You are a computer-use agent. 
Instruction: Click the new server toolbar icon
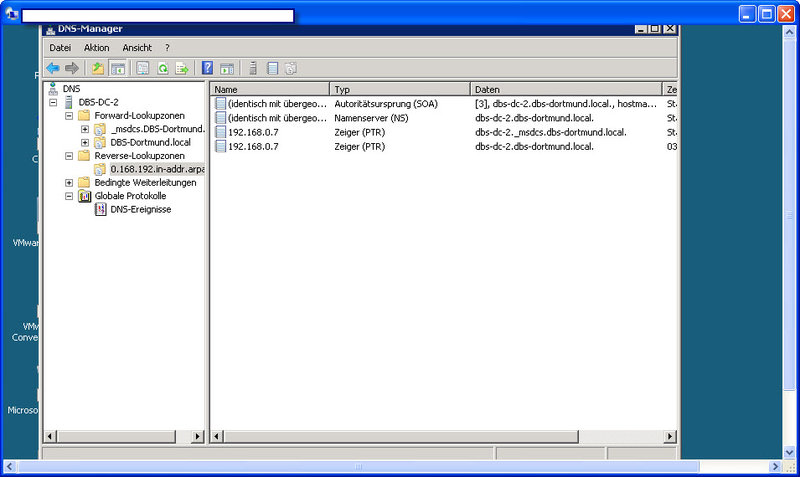[x=253, y=68]
